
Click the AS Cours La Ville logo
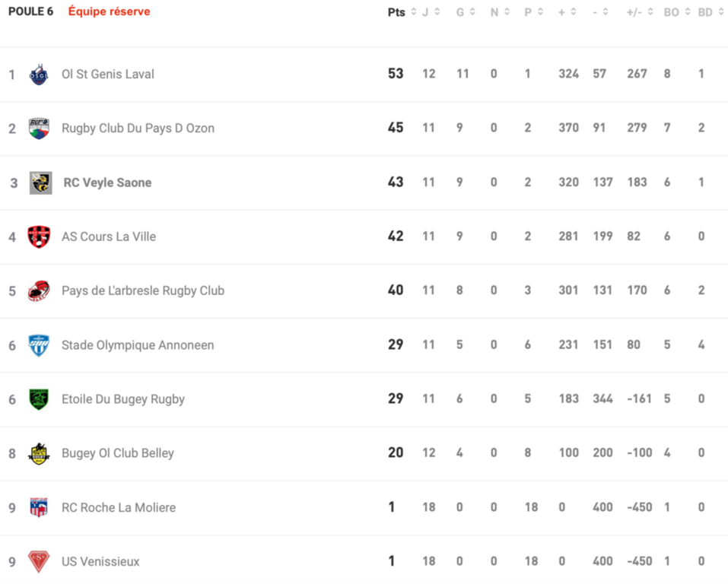click(x=39, y=236)
